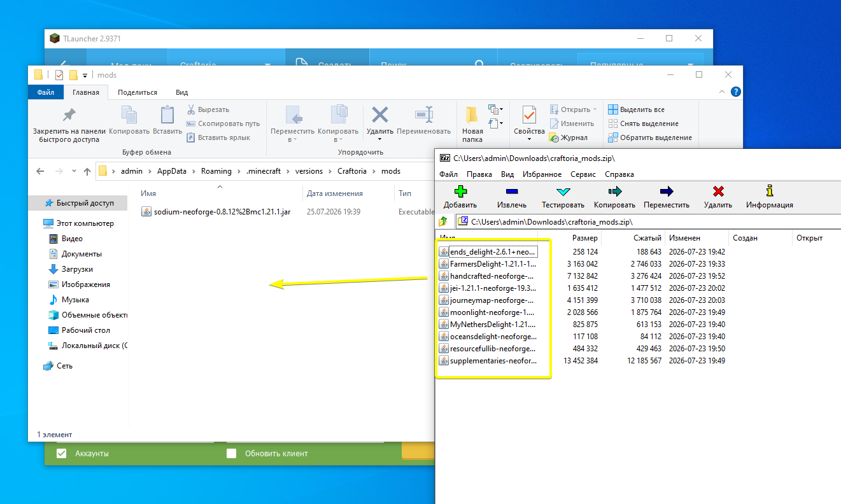This screenshot has height=504, width=841.
Task: Enable the Обновить клиент checkbox in TLauncher
Action: (x=232, y=453)
